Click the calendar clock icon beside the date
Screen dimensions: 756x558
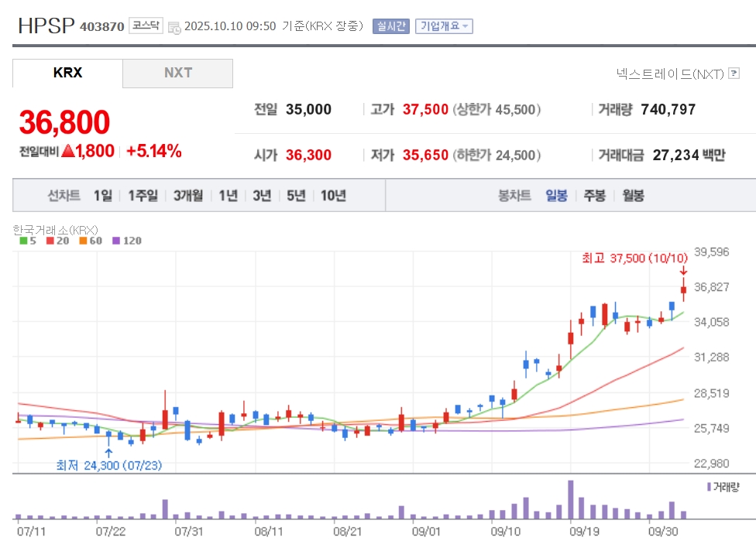click(174, 27)
